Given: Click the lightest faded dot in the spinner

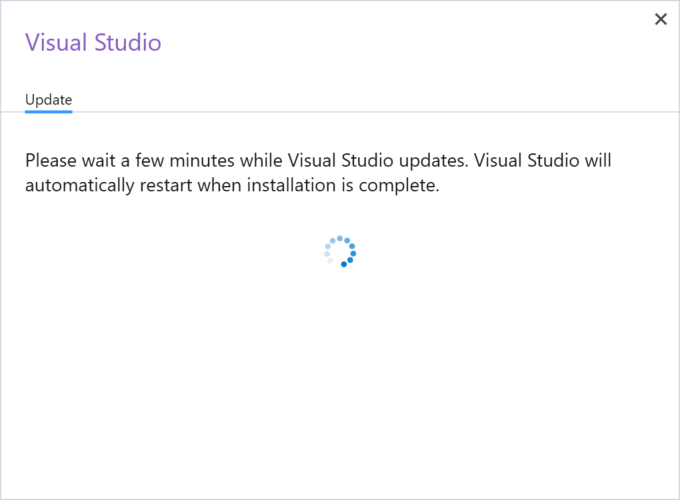Looking at the screenshot, I should [x=330, y=260].
